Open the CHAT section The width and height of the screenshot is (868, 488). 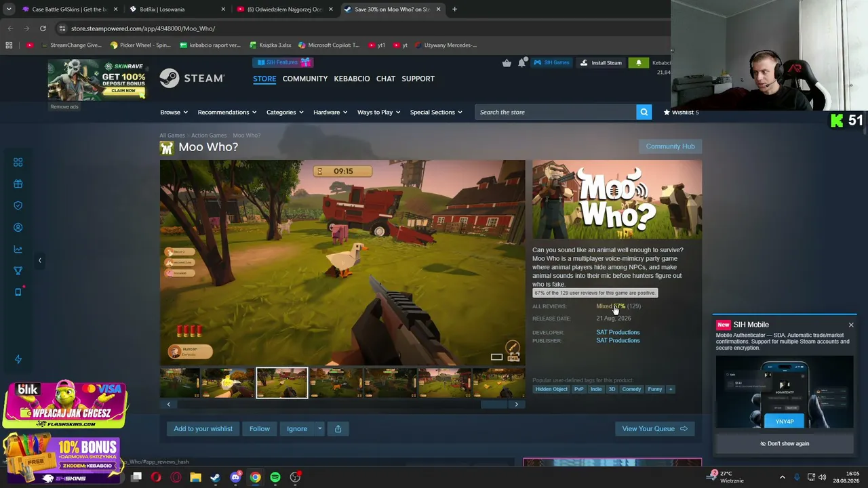tap(386, 79)
